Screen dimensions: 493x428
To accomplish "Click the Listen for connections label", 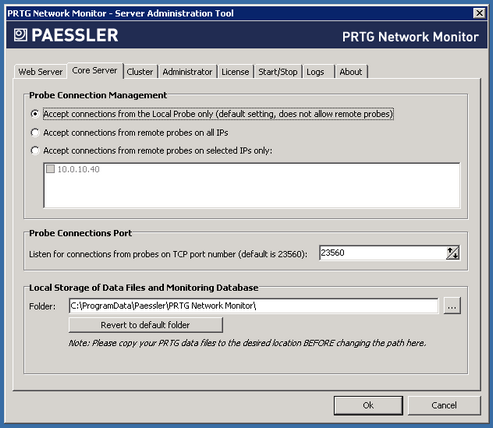I will pos(168,254).
